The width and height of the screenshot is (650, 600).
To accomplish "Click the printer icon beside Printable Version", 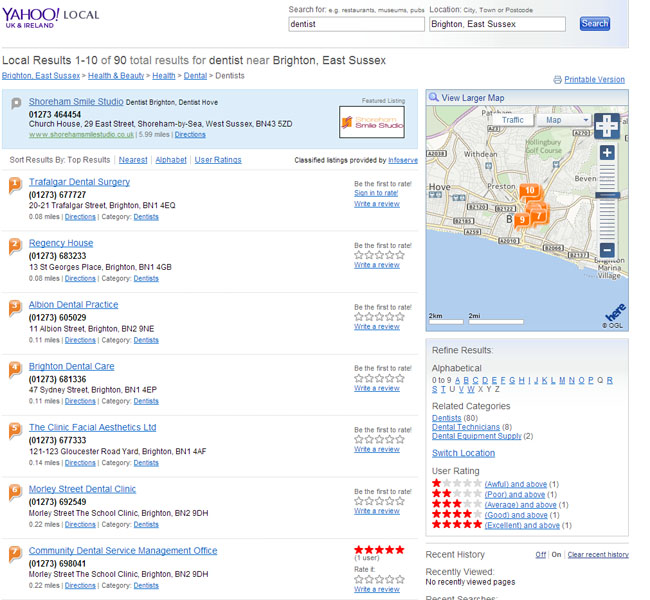I will (558, 80).
